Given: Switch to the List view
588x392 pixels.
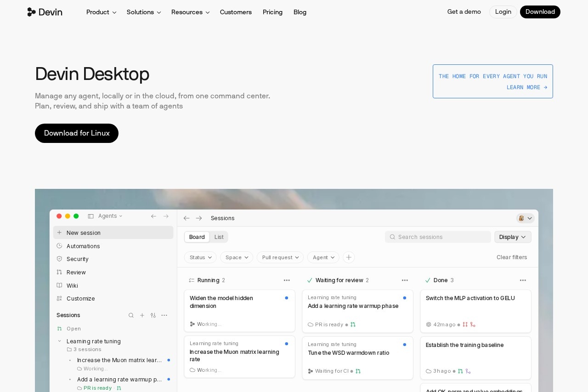Looking at the screenshot, I should 219,237.
